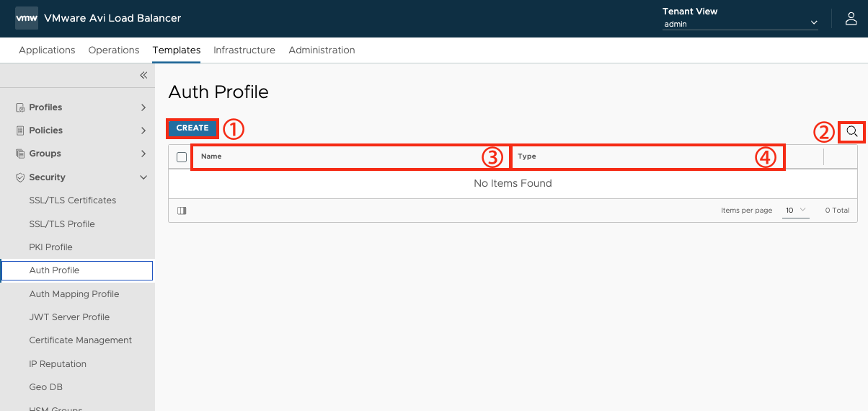Viewport: 868px width, 411px height.
Task: Open the user account icon
Action: pos(851,19)
